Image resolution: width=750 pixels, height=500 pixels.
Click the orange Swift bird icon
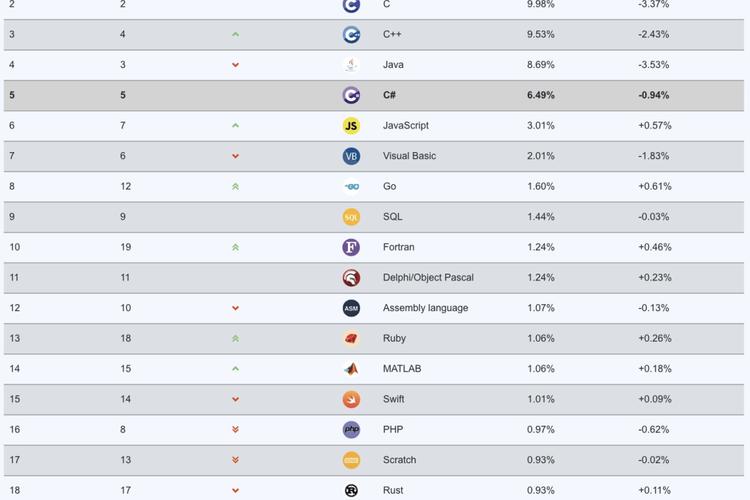pos(351,399)
